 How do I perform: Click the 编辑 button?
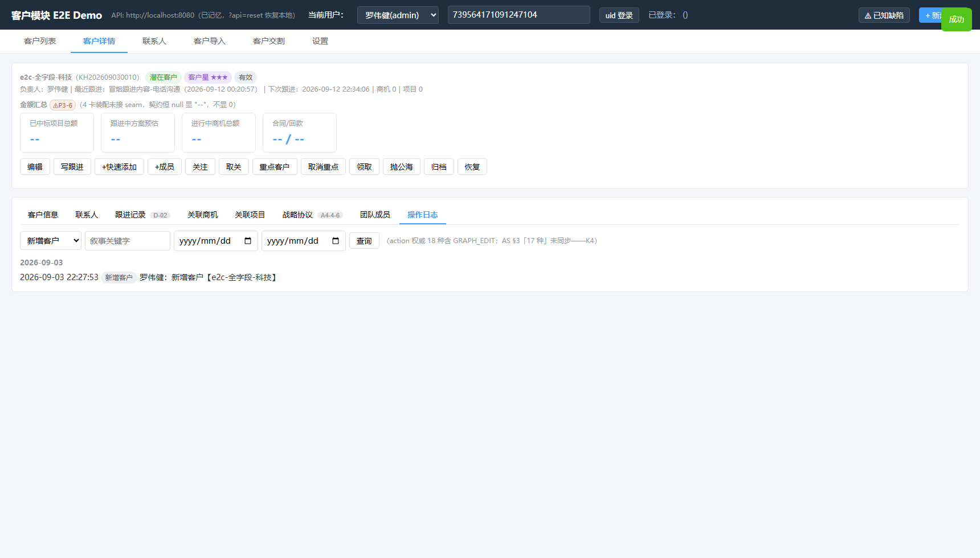(35, 167)
